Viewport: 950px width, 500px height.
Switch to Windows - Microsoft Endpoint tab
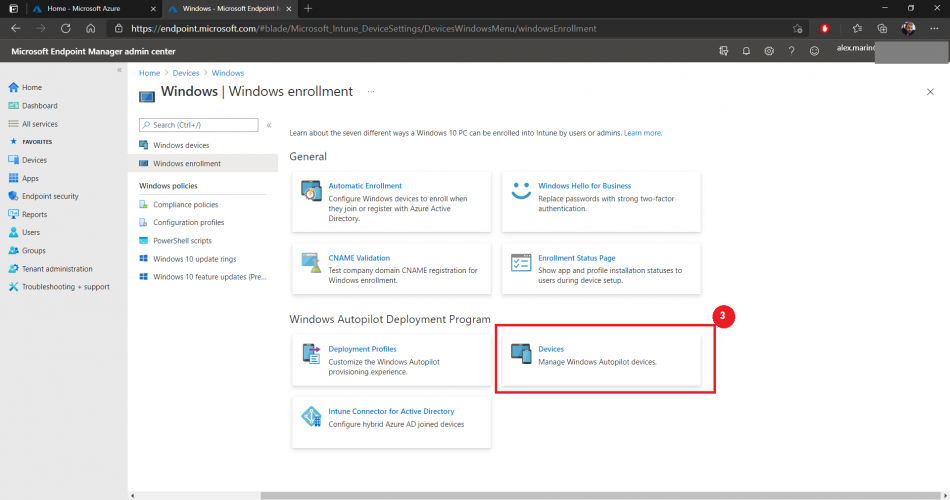point(229,8)
